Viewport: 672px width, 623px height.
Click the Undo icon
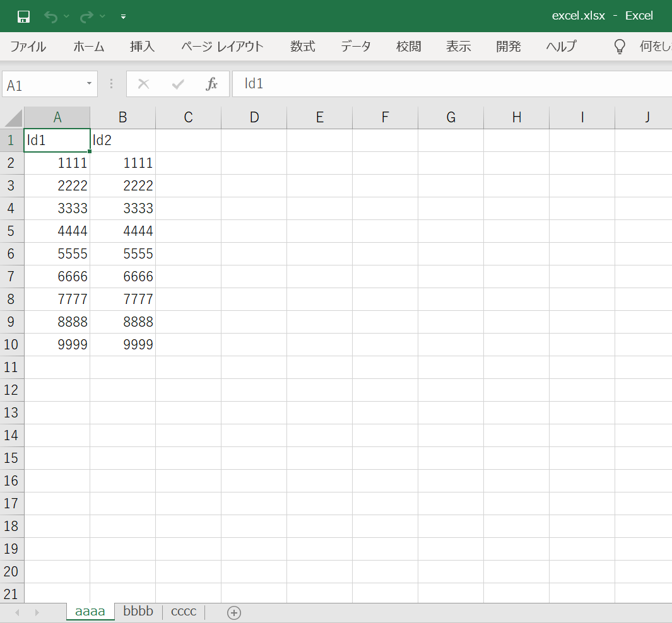pyautogui.click(x=50, y=16)
